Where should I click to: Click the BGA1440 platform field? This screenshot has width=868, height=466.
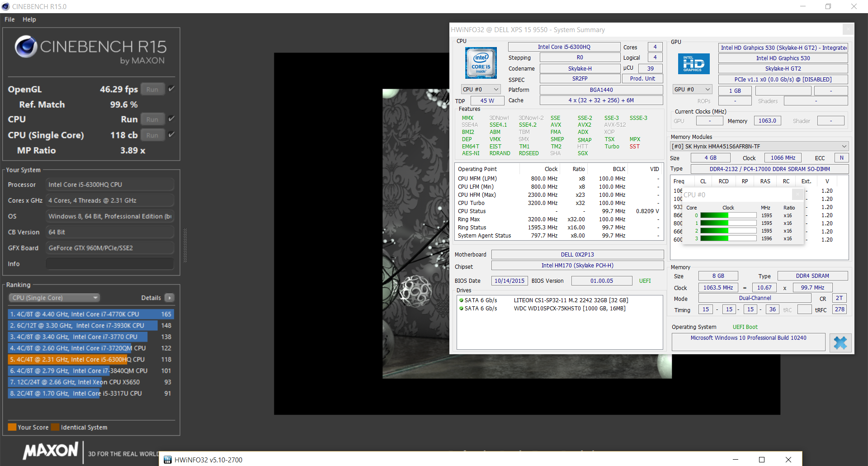tap(601, 90)
